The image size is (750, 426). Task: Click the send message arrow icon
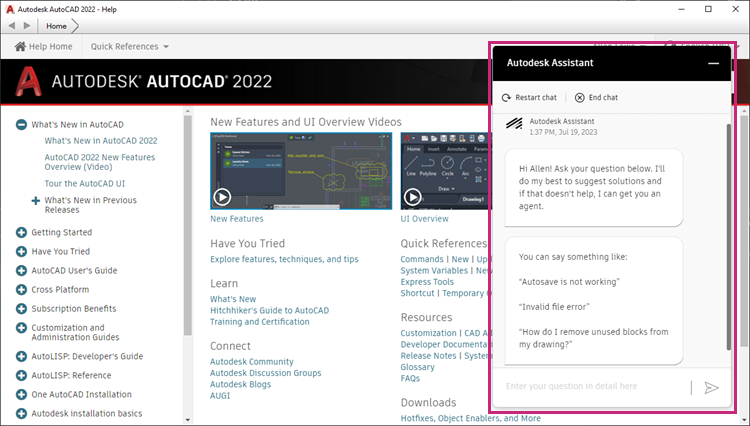[x=711, y=387]
